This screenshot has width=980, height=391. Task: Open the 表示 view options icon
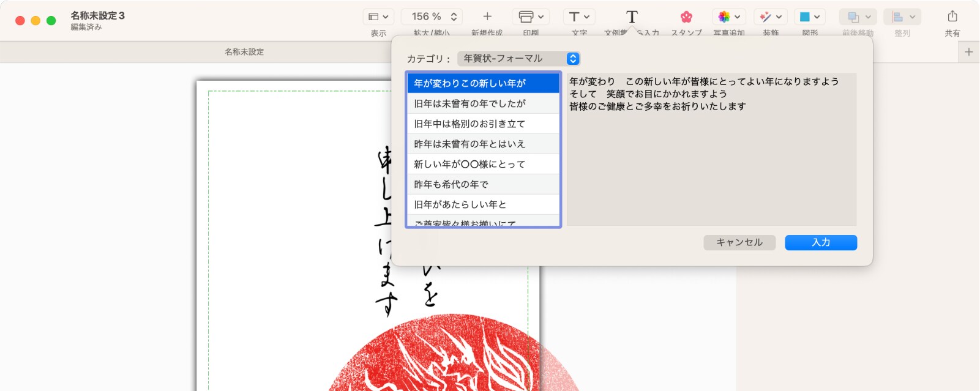click(x=373, y=17)
